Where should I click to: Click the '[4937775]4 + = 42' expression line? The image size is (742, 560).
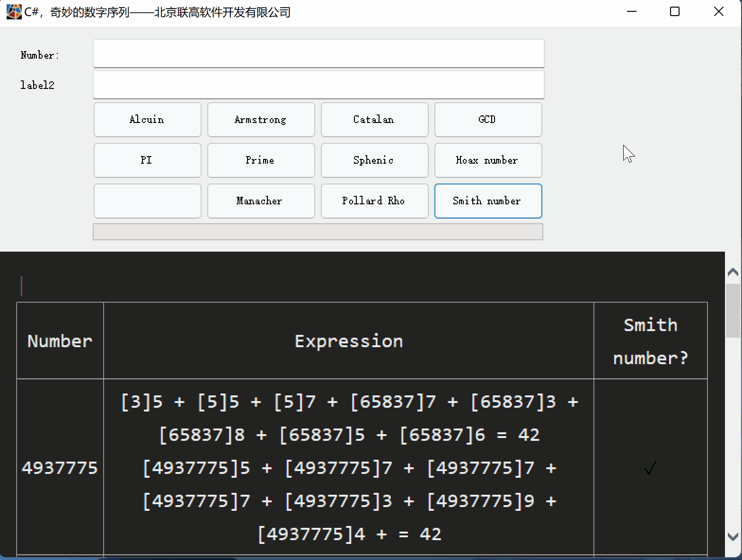pyautogui.click(x=349, y=534)
